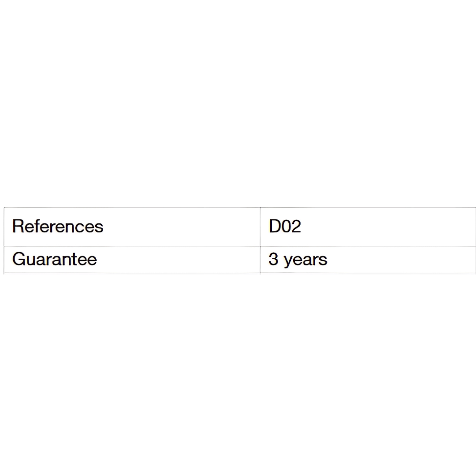
Task: Click the capital R of References
Action: (18, 226)
